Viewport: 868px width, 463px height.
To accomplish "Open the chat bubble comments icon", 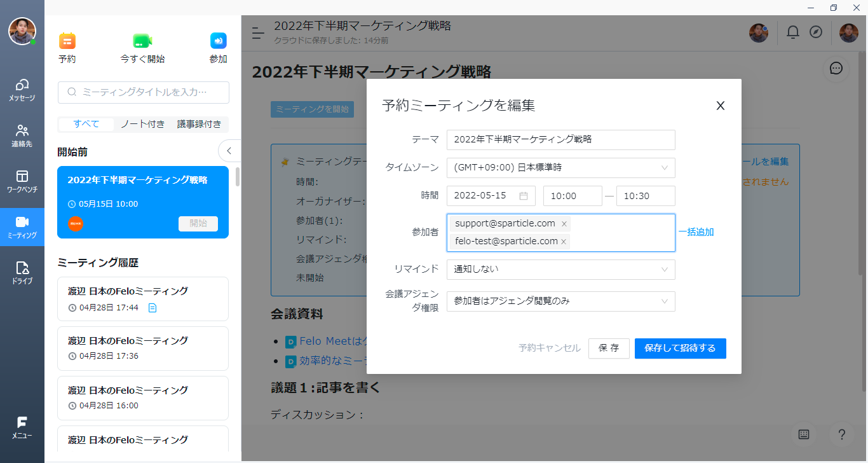I will (836, 69).
